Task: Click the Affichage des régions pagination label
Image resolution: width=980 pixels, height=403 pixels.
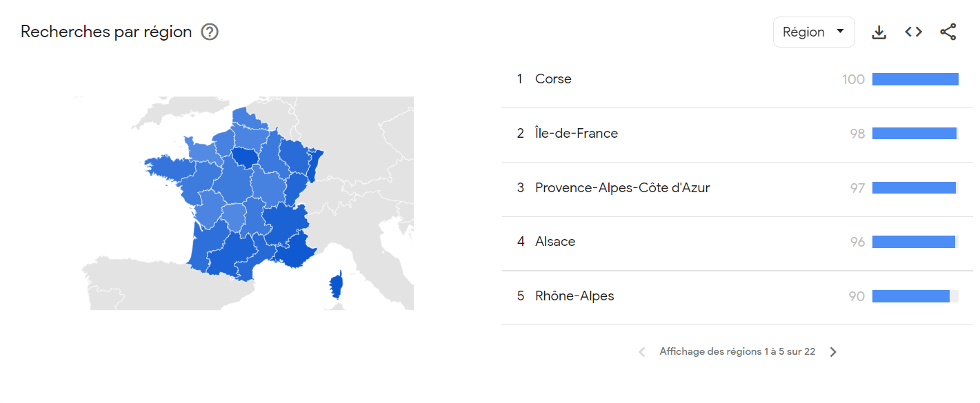Action: (x=737, y=351)
